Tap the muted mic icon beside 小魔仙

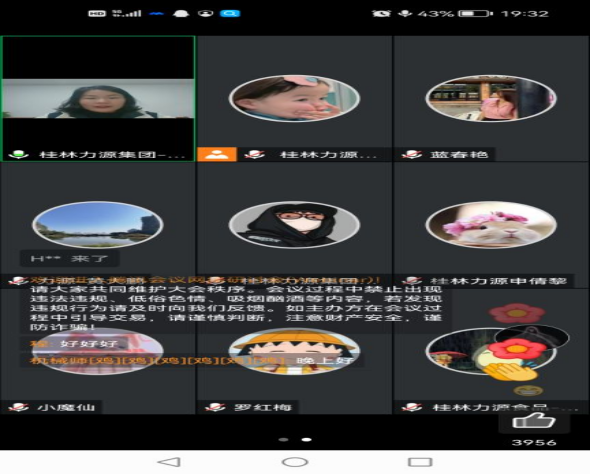pyautogui.click(x=18, y=407)
